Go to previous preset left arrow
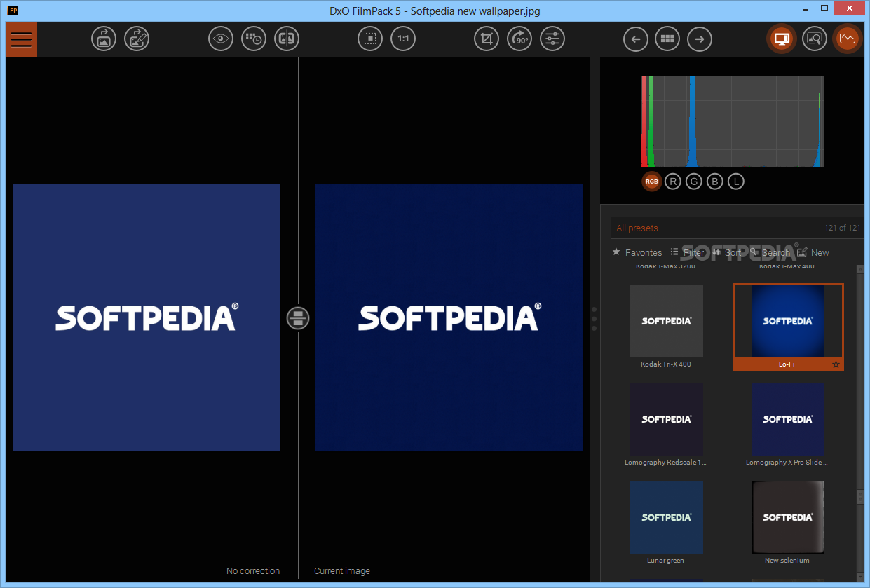 [636, 39]
